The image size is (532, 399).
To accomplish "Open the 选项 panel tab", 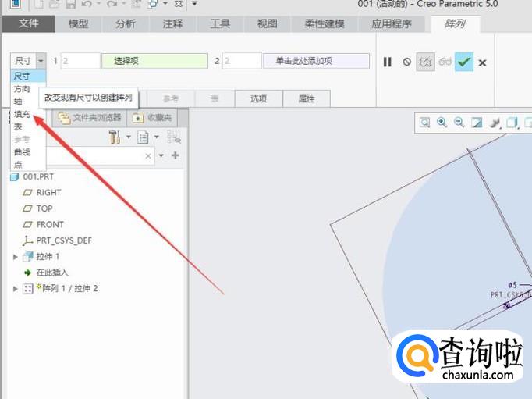I will 258,99.
